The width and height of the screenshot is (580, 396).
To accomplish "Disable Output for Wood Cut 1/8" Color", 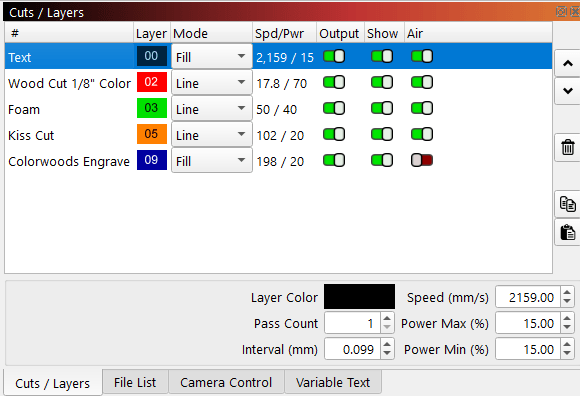I will pos(334,82).
